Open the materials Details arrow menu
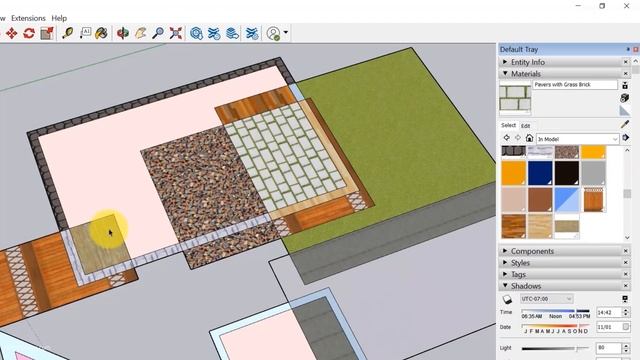640x360 pixels. click(x=625, y=138)
